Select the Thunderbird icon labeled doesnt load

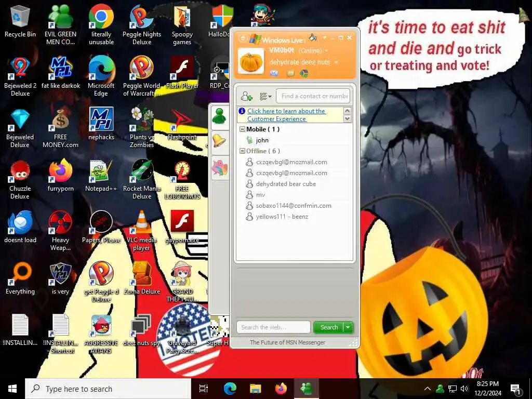(x=20, y=228)
